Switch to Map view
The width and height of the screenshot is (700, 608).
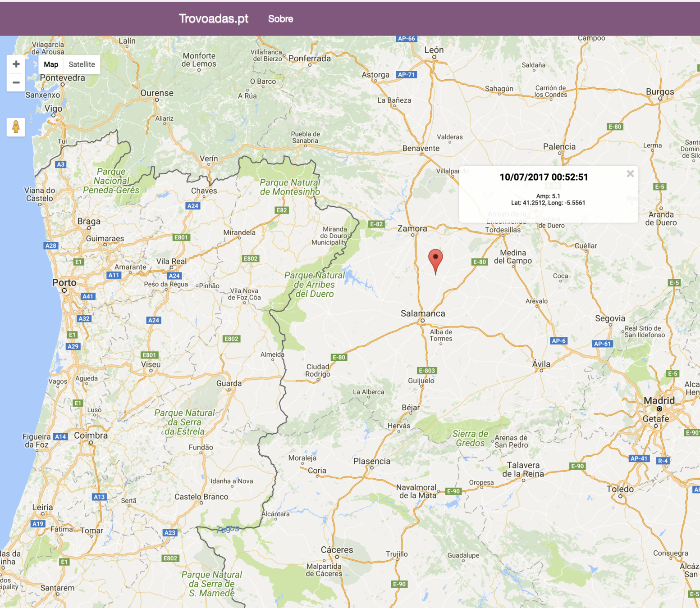51,64
